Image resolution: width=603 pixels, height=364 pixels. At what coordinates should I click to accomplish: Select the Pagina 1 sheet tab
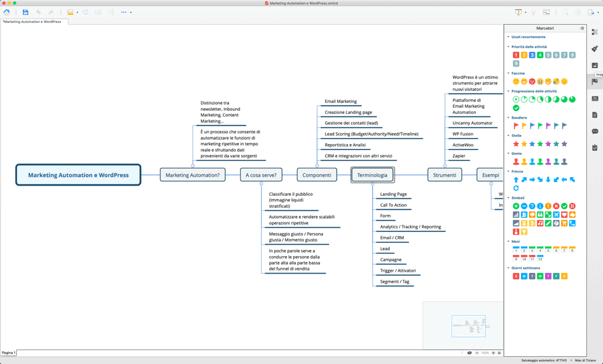coord(8,353)
